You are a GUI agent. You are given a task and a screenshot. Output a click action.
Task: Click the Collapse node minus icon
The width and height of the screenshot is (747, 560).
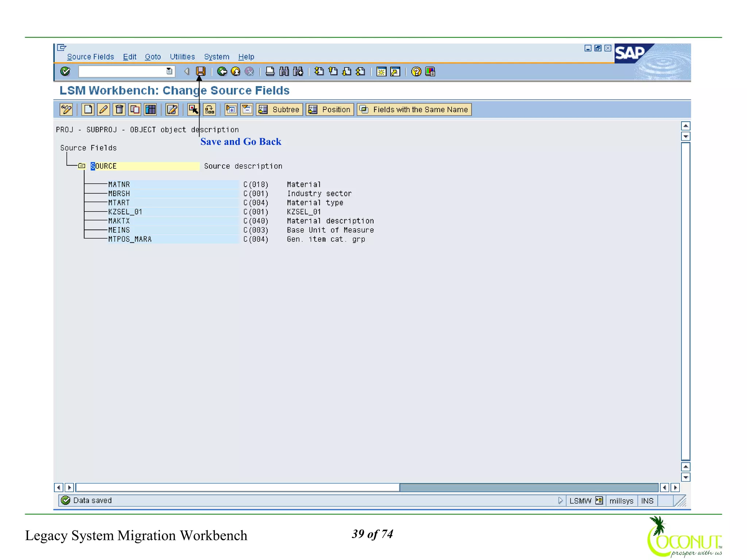coord(247,109)
